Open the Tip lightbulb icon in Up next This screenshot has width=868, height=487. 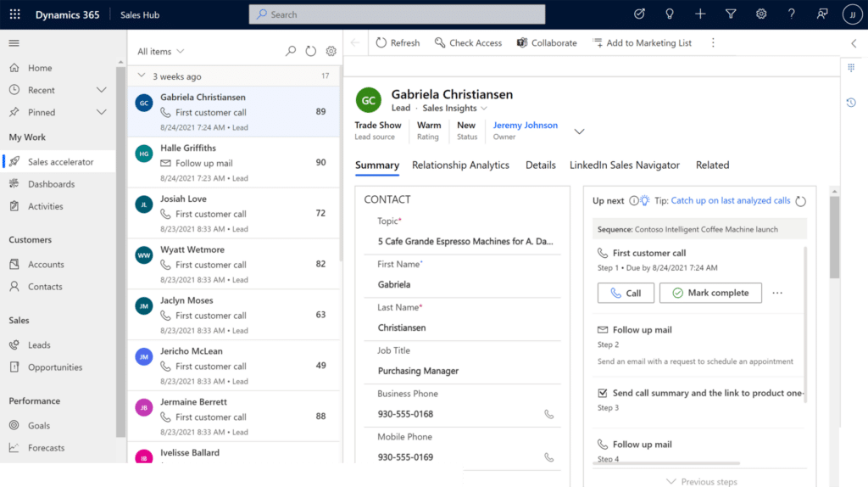point(645,200)
